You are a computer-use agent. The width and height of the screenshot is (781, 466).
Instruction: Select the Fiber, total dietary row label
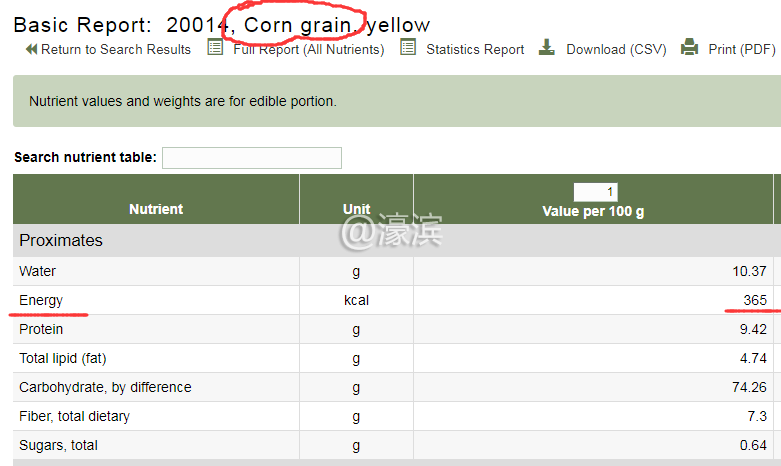[74, 416]
